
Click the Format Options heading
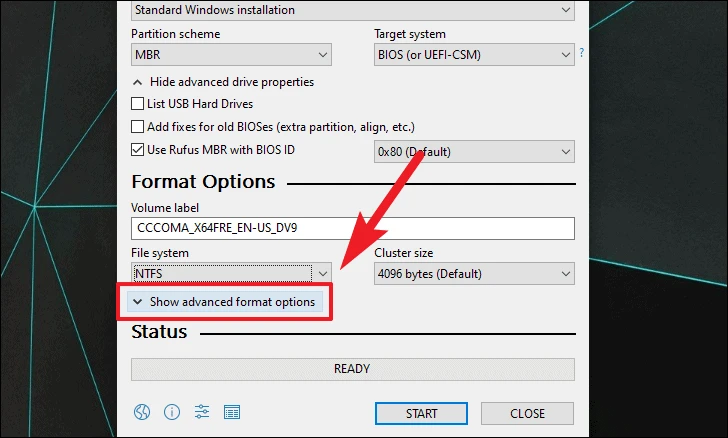tap(203, 182)
